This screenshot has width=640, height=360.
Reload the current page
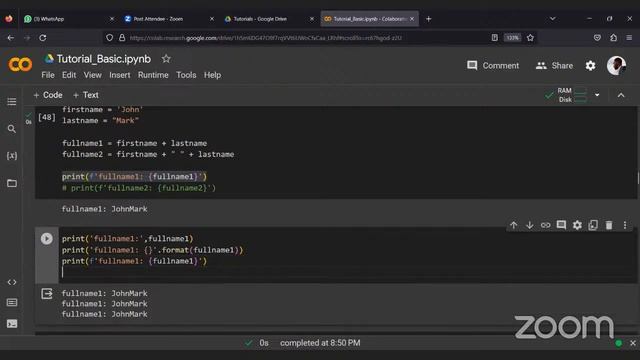point(42,38)
